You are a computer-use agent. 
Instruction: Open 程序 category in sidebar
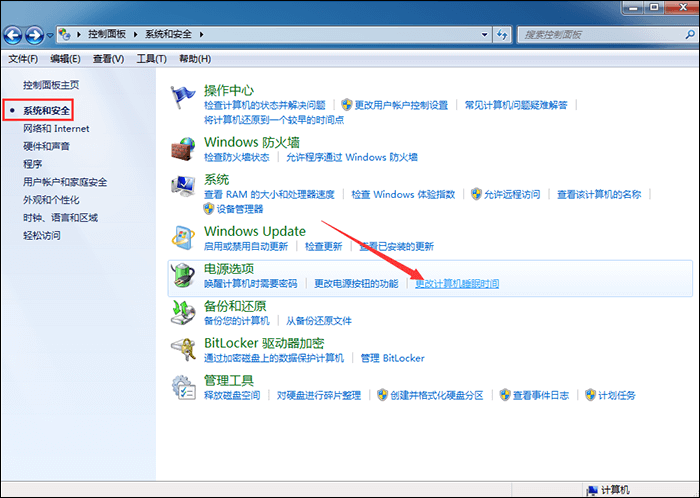(33, 164)
